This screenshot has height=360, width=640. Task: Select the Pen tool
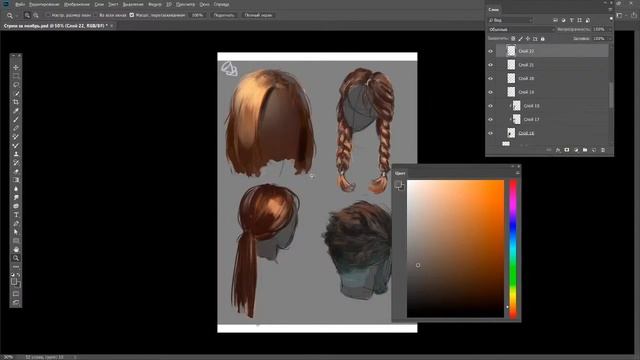tap(16, 223)
